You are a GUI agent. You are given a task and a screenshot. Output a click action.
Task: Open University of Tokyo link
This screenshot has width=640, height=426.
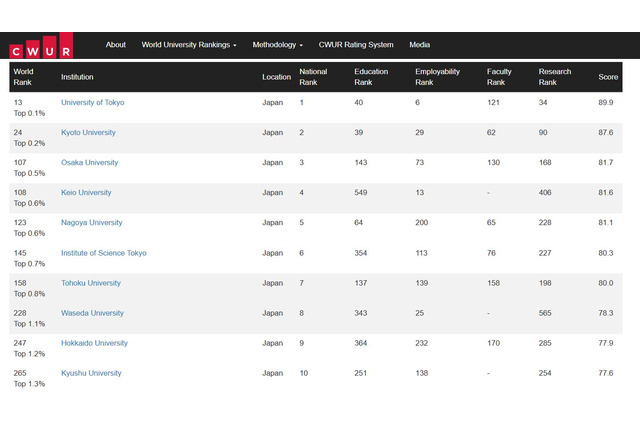(93, 102)
